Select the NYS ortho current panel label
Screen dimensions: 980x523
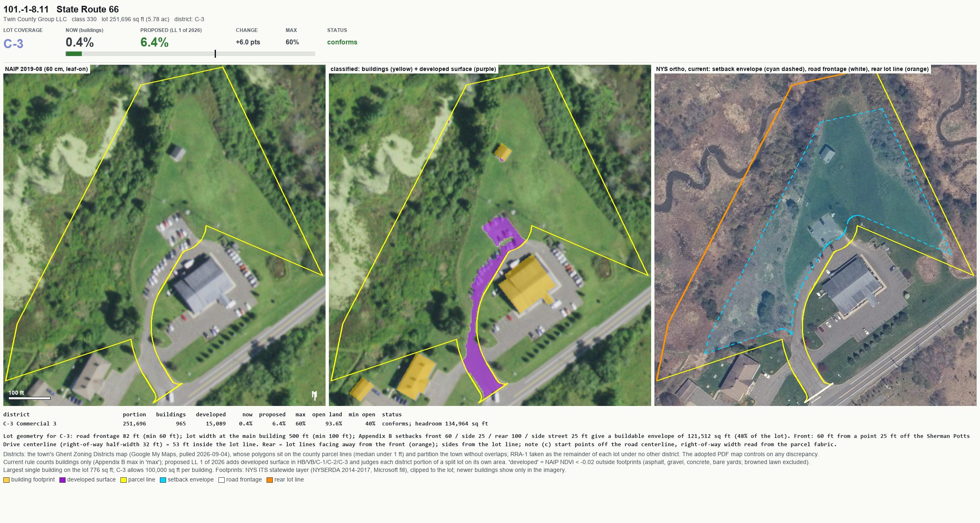coord(792,69)
